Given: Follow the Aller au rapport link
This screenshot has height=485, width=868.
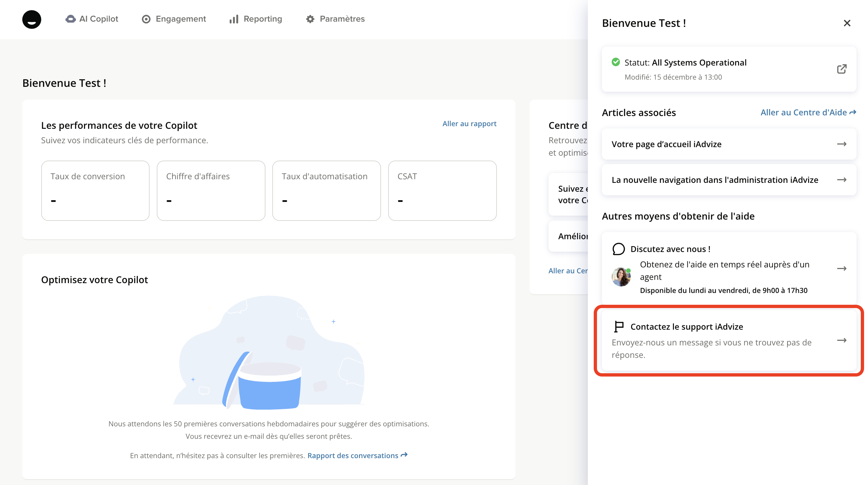Looking at the screenshot, I should coord(469,124).
